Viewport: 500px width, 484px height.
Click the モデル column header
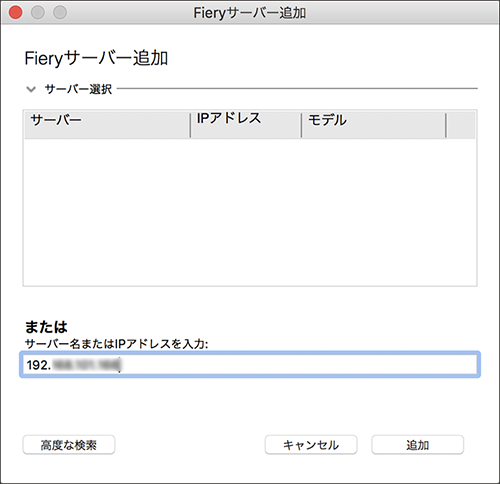(374, 125)
